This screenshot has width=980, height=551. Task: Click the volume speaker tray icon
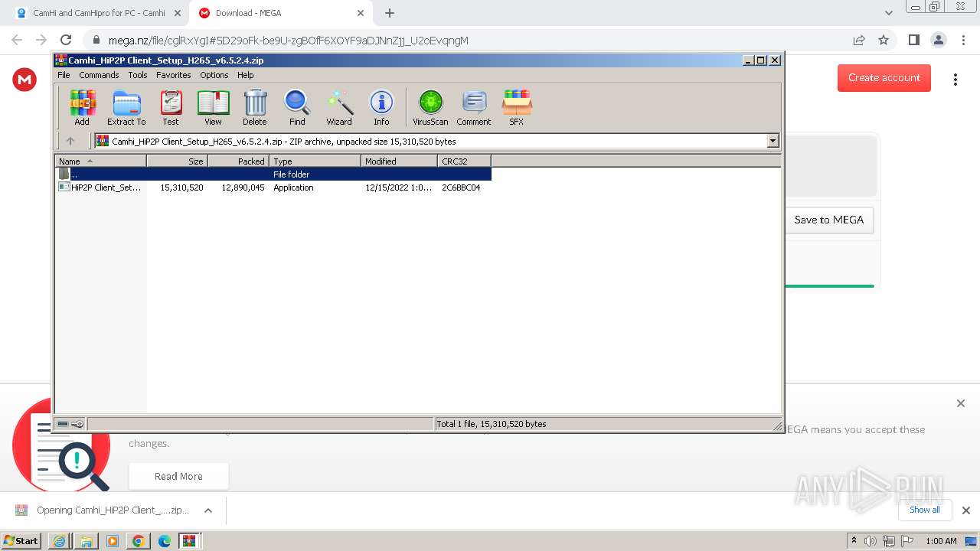point(871,541)
